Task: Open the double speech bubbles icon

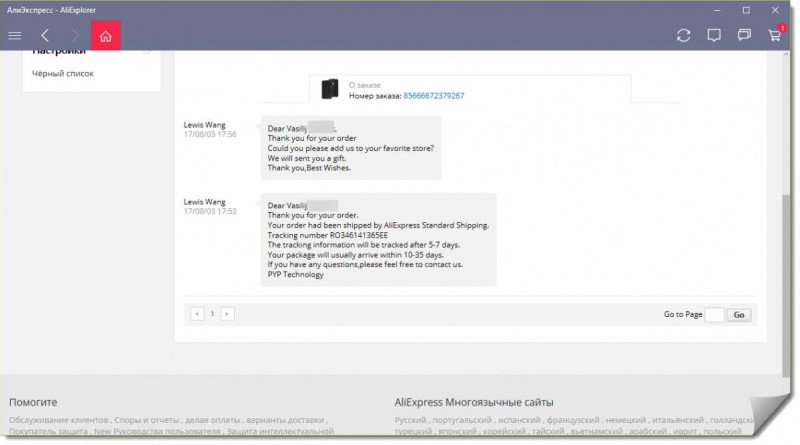Action: [744, 35]
